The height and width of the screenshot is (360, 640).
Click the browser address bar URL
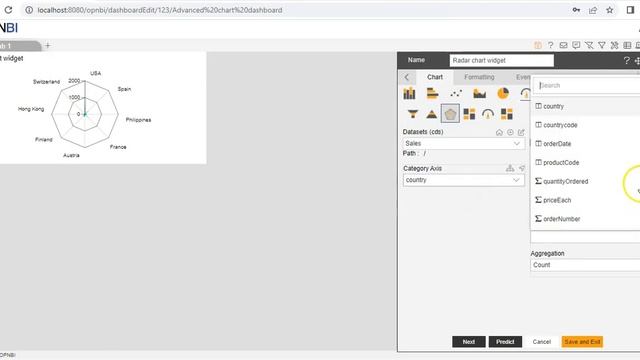160,10
